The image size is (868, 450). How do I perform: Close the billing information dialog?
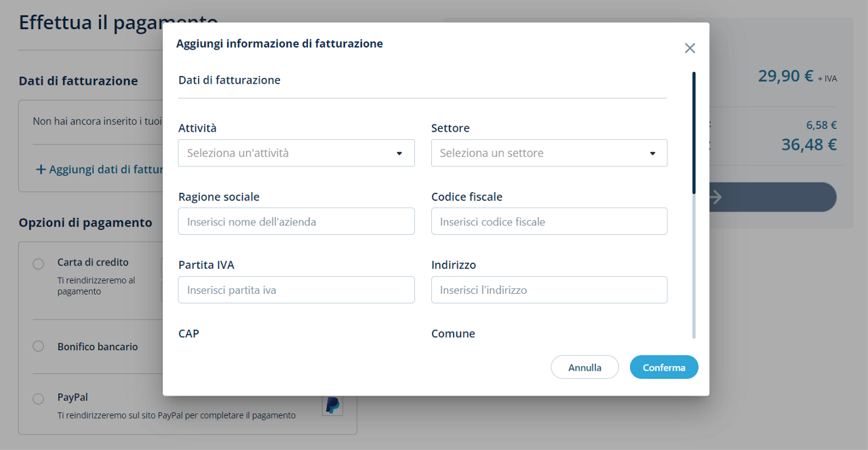point(690,48)
